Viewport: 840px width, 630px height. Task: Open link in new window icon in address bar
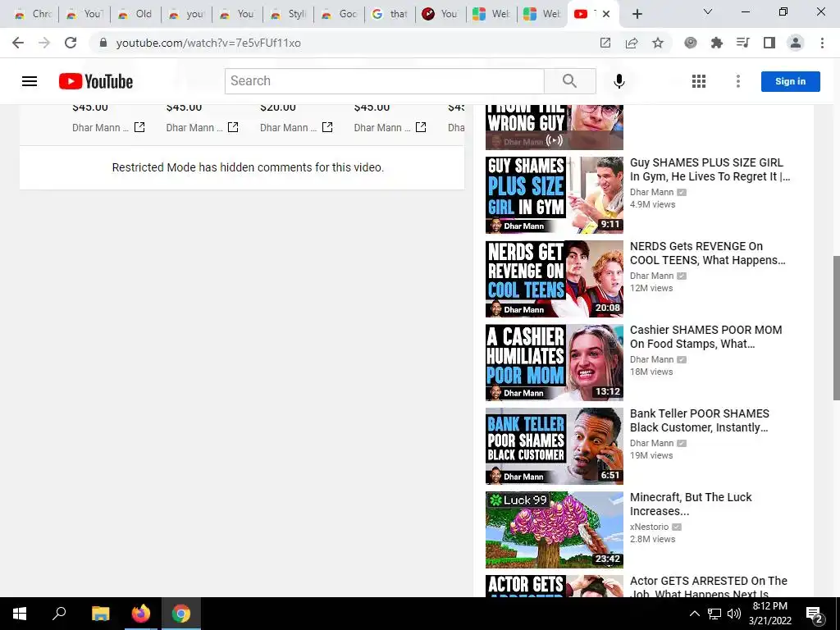pos(605,43)
